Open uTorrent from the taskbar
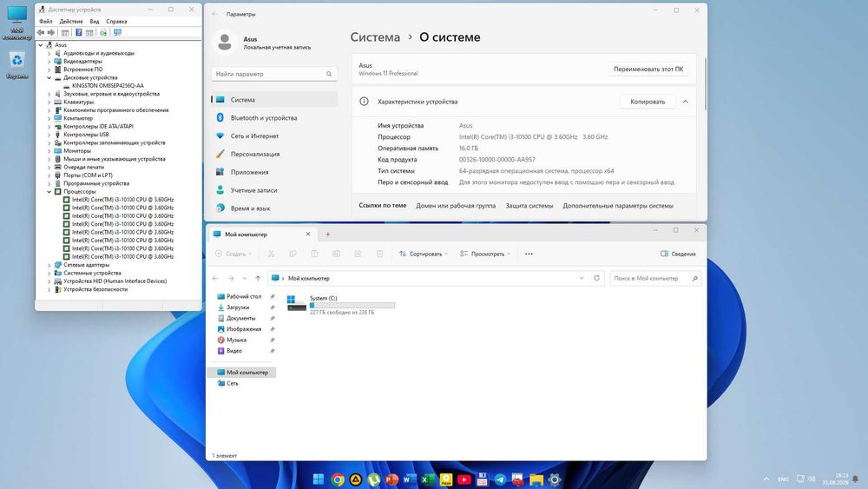 tap(373, 479)
